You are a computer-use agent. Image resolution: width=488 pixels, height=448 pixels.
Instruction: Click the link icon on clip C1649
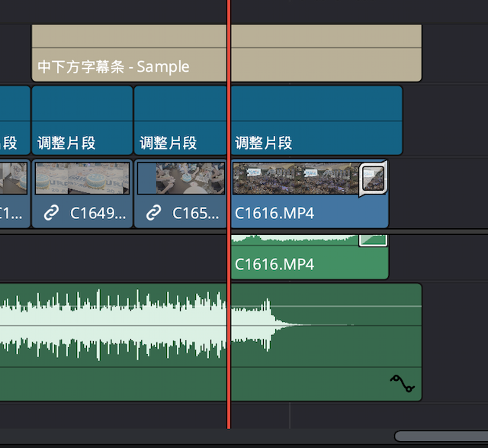pyautogui.click(x=52, y=213)
